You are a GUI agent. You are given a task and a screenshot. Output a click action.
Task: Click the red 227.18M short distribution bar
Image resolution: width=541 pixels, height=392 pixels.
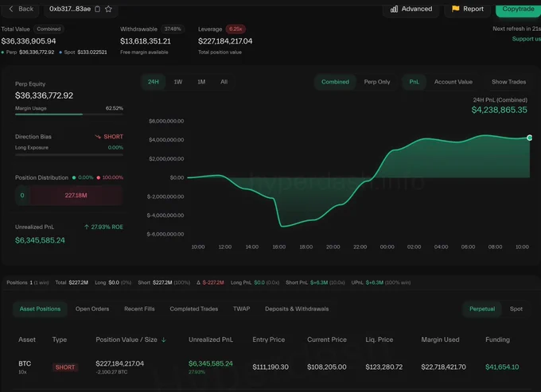(x=76, y=196)
